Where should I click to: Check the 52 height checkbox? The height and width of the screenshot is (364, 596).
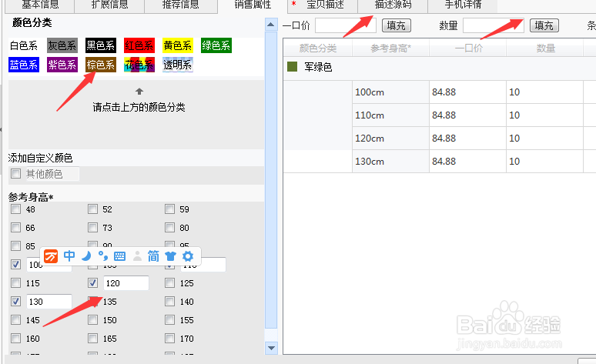click(x=92, y=209)
